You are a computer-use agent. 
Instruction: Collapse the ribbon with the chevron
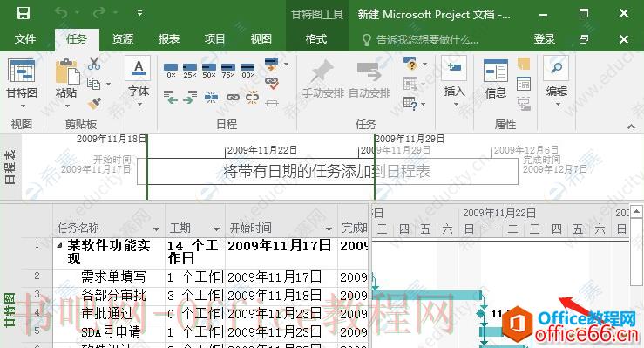point(631,126)
